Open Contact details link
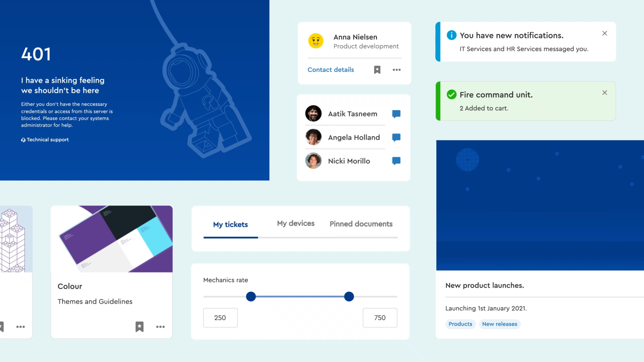Viewport: 644px width, 362px height. point(331,70)
